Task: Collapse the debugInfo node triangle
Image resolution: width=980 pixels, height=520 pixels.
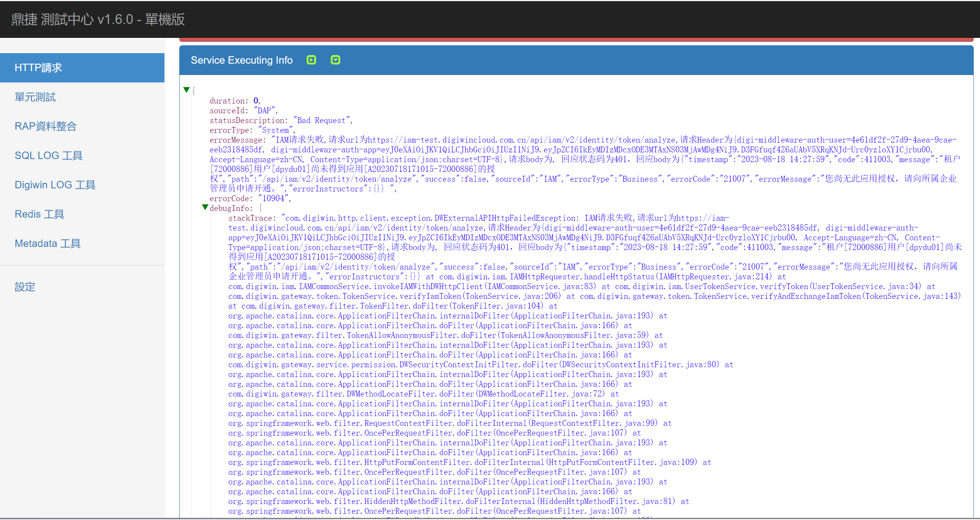Action: [x=205, y=207]
